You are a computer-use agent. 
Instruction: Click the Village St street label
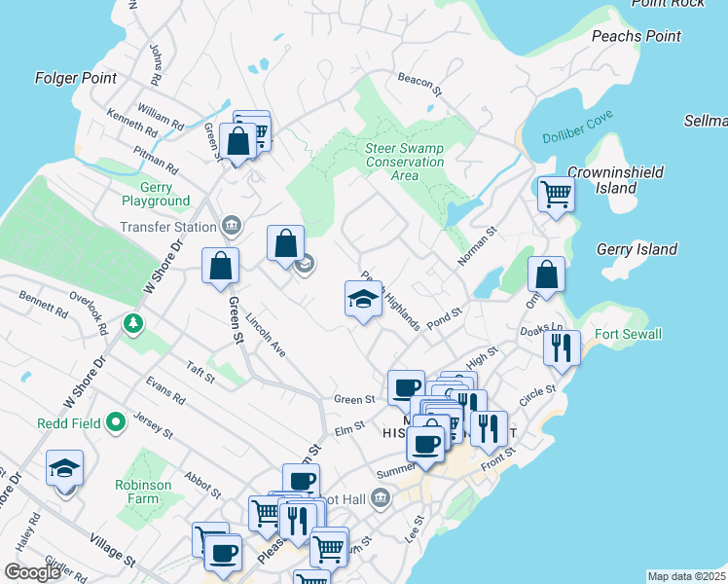click(112, 551)
